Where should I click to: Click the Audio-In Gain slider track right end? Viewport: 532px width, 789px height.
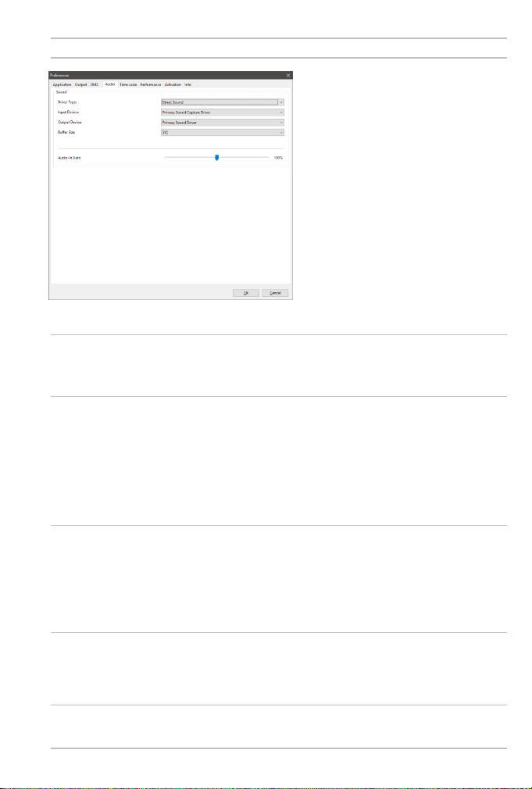tap(268, 158)
